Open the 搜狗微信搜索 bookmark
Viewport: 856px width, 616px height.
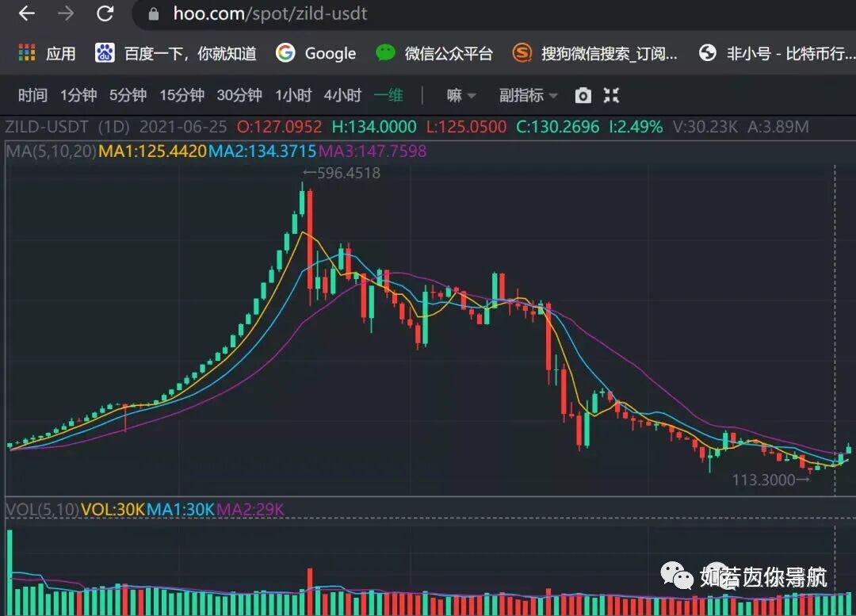tap(595, 53)
